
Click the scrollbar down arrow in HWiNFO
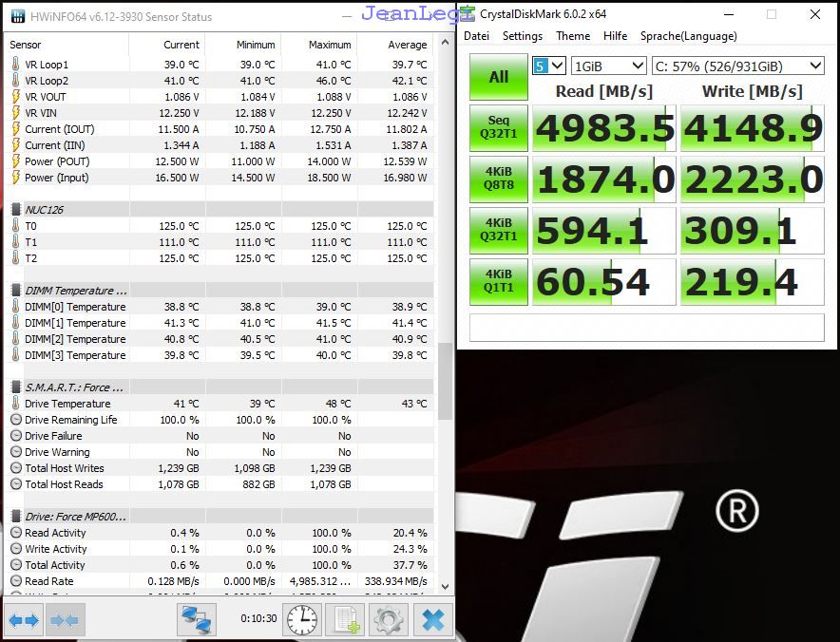coord(445,587)
